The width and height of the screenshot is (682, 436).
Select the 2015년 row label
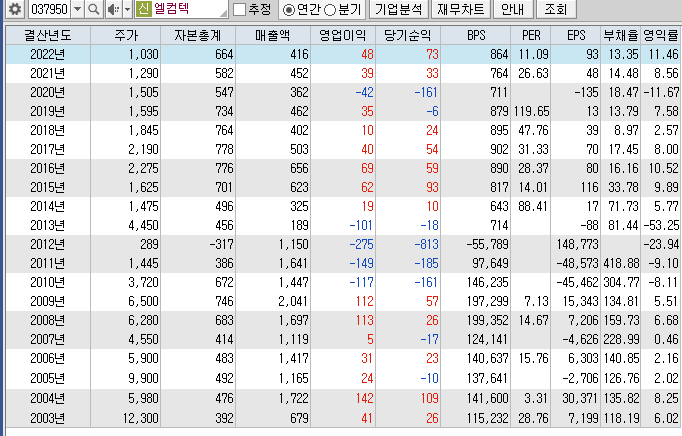[x=47, y=187]
